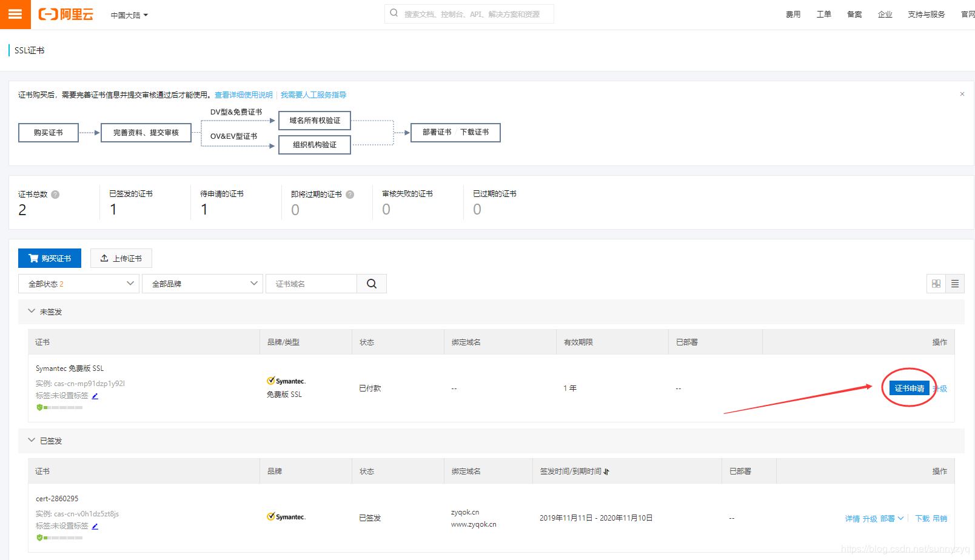Click the edit pencil beside 标签:未设置标签
975x560 pixels.
point(95,395)
